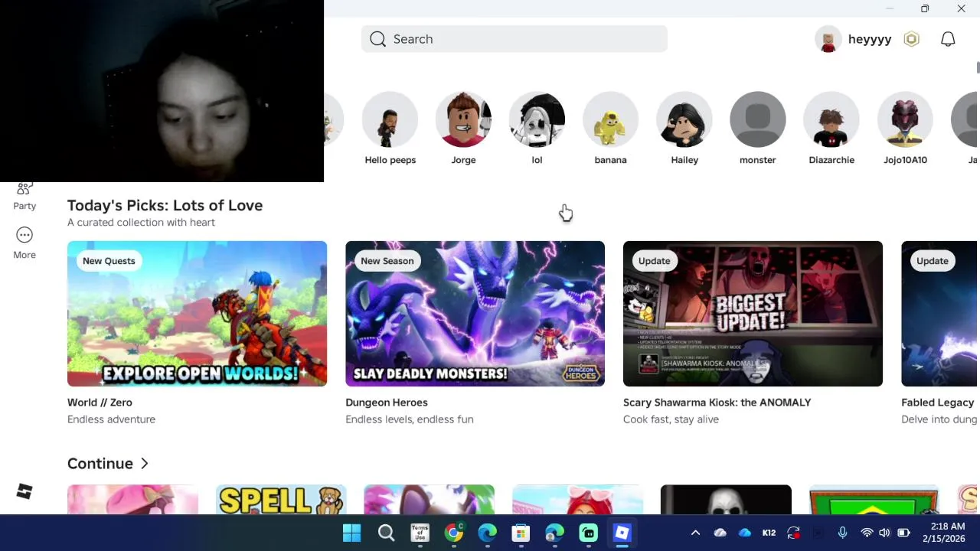The width and height of the screenshot is (980, 551).
Task: Open the skull game tile in Continue
Action: pos(726,500)
